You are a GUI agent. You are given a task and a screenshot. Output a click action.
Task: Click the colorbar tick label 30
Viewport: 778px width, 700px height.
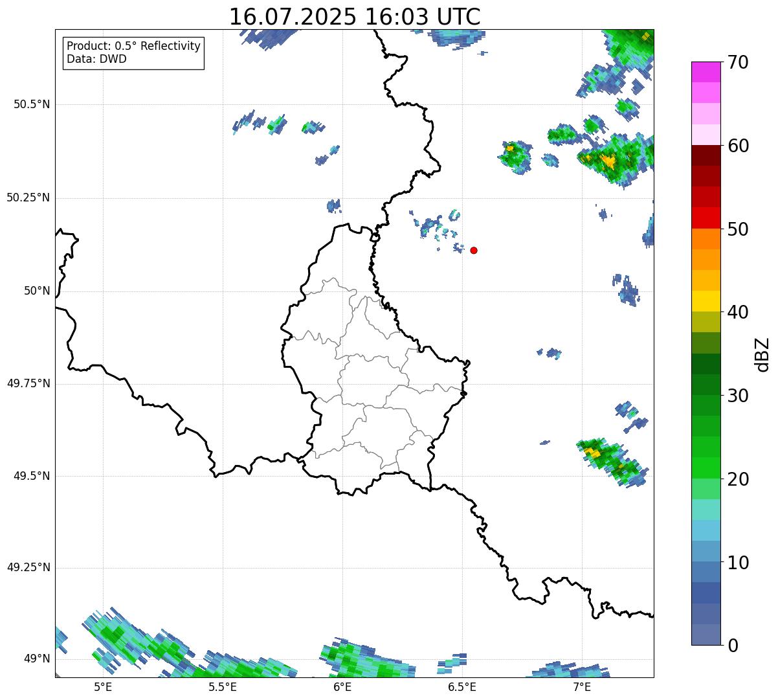(x=738, y=396)
